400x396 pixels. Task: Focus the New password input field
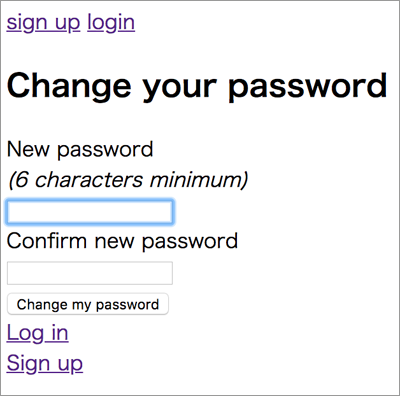click(x=90, y=212)
